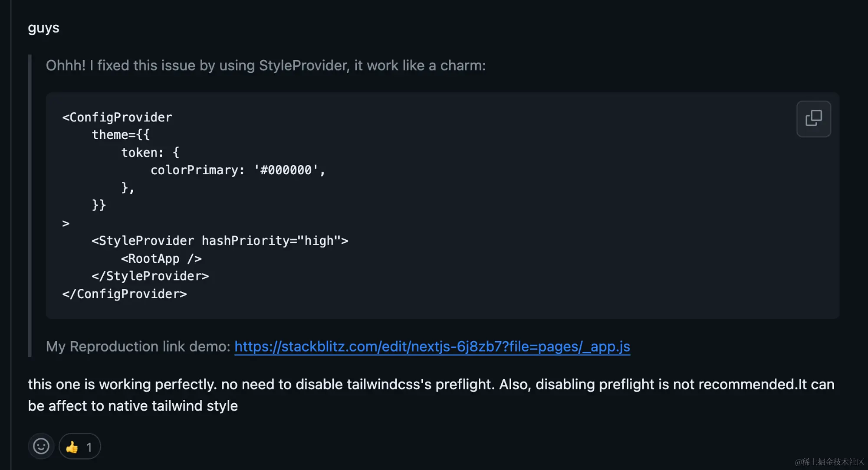
Task: Toggle the thumbs up reaction
Action: point(80,446)
